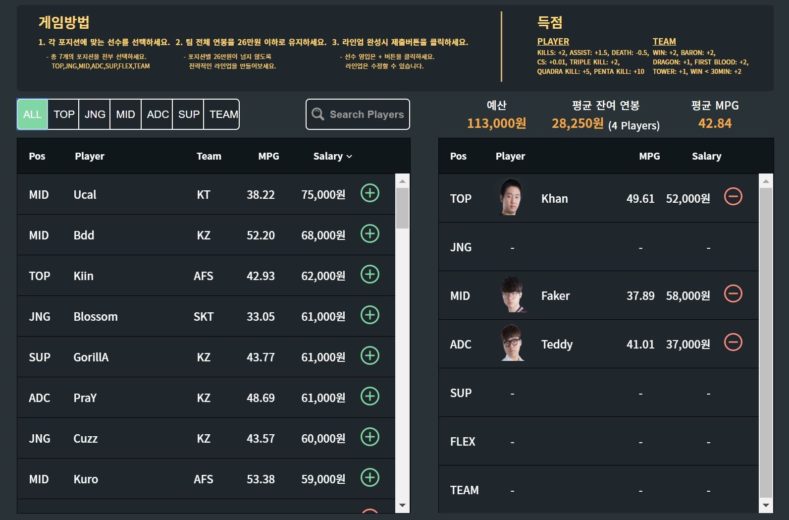
Task: Click the player list scrollbar down arrow
Action: pos(402,505)
